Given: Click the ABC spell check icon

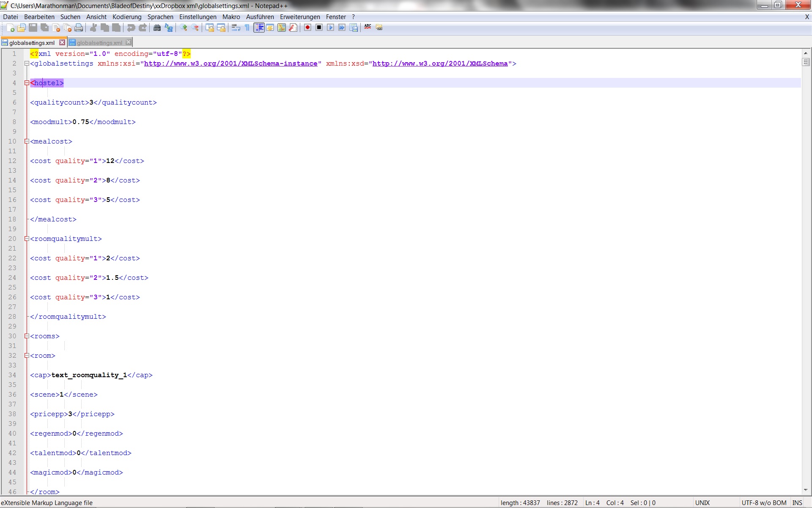Looking at the screenshot, I should pos(368,27).
